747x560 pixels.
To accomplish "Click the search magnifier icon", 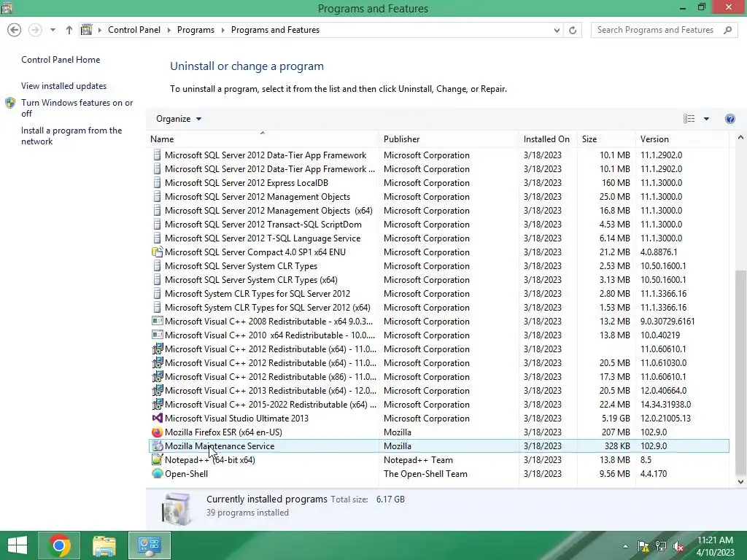I will (727, 30).
